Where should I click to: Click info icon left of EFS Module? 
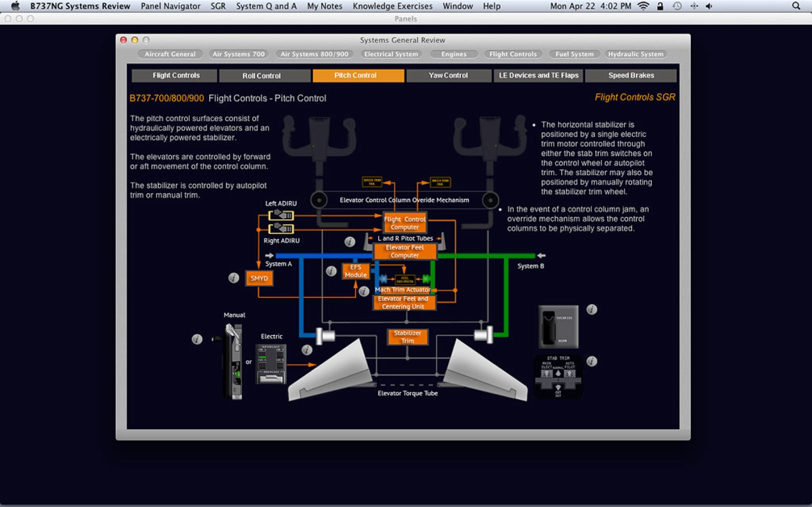pyautogui.click(x=331, y=271)
